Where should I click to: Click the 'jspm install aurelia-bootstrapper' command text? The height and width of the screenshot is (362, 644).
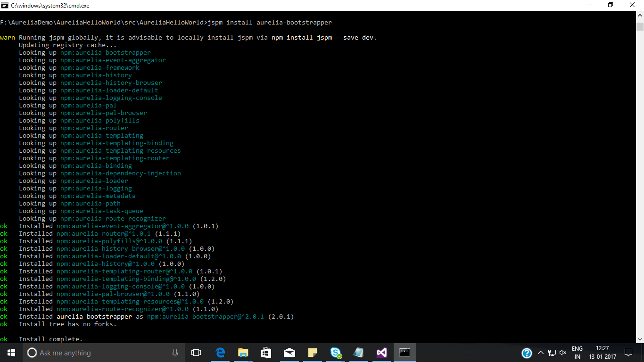pos(270,23)
